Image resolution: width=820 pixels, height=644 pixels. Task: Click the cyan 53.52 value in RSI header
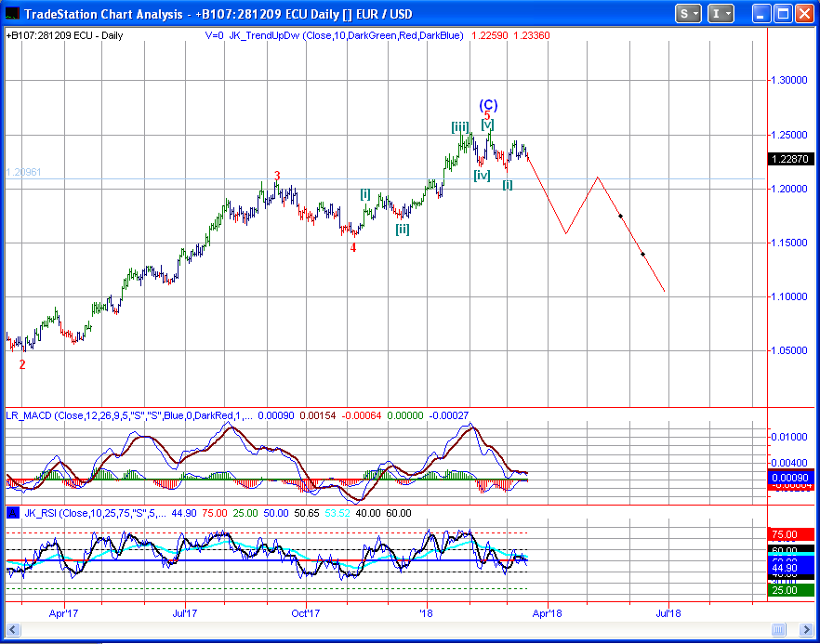(337, 513)
